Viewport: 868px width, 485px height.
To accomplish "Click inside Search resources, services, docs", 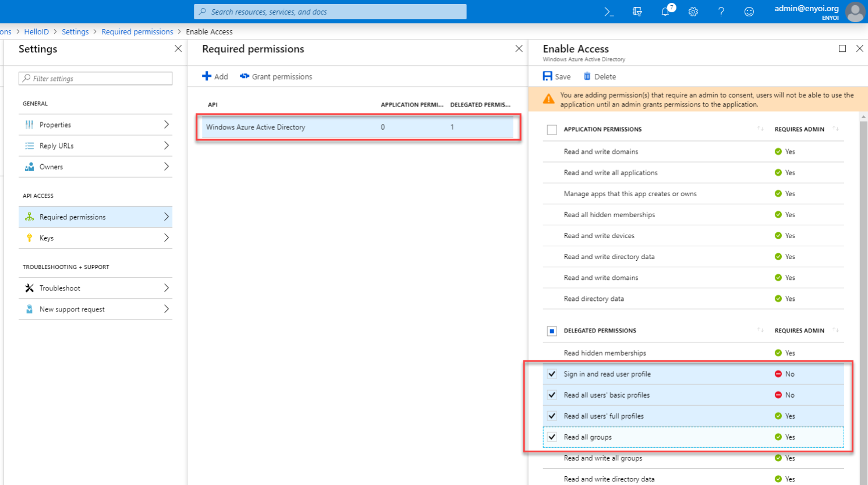I will coord(330,12).
